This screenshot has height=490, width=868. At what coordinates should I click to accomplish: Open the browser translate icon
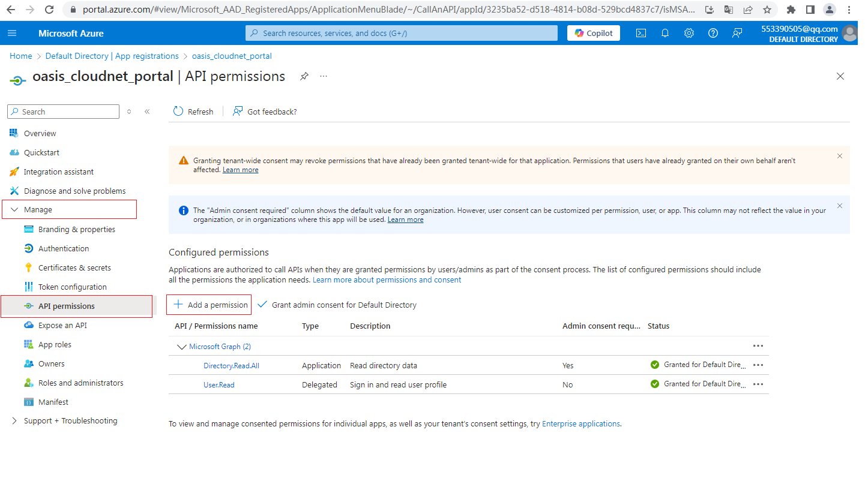(x=728, y=10)
